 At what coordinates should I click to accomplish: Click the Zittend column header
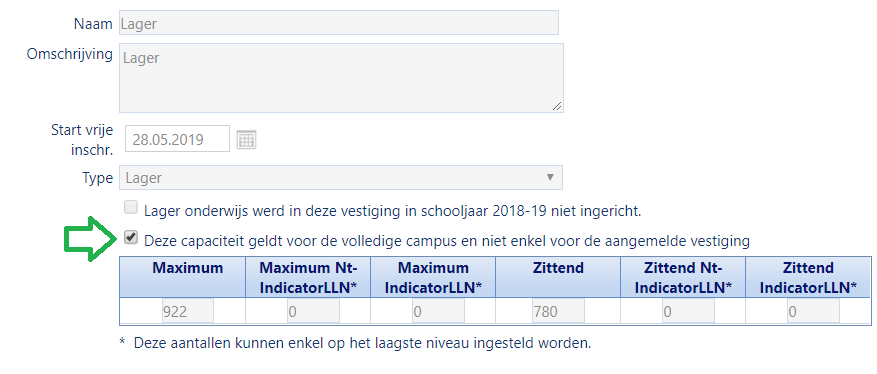pos(558,268)
